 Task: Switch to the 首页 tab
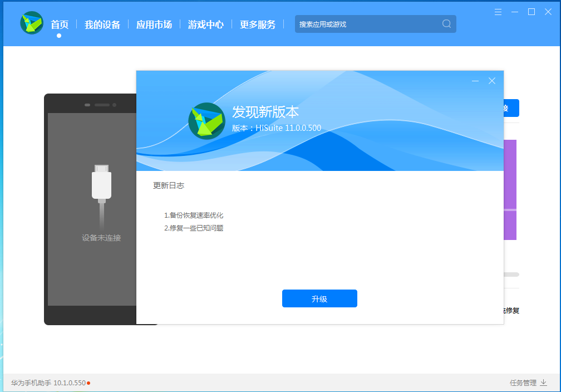coord(59,24)
